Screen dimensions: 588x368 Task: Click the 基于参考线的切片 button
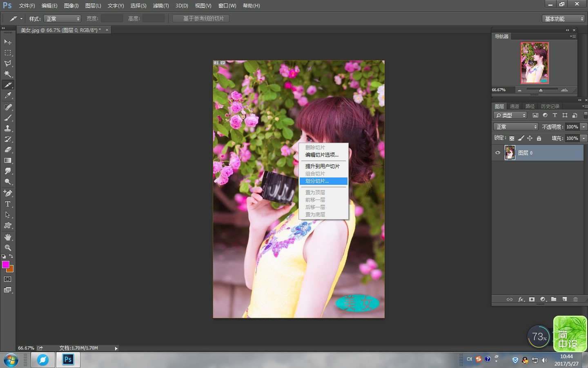tap(200, 18)
